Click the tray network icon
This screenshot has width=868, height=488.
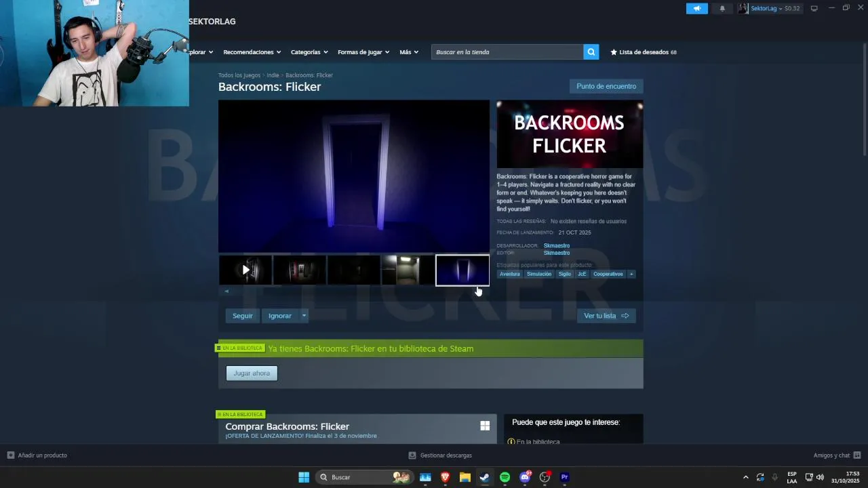coord(809,477)
